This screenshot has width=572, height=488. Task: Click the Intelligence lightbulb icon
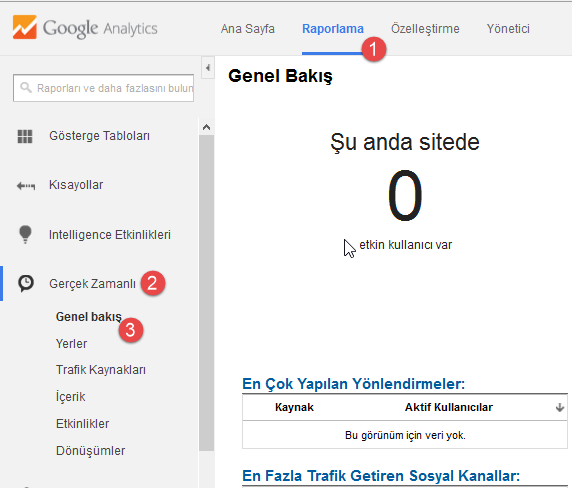[x=25, y=234]
